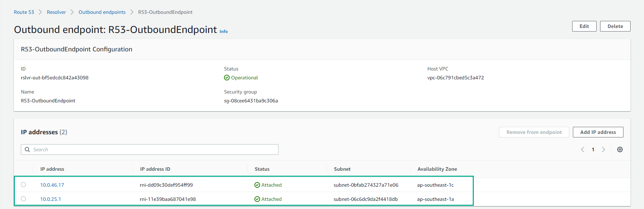Go to previous page arrow
This screenshot has width=644, height=209.
click(582, 149)
